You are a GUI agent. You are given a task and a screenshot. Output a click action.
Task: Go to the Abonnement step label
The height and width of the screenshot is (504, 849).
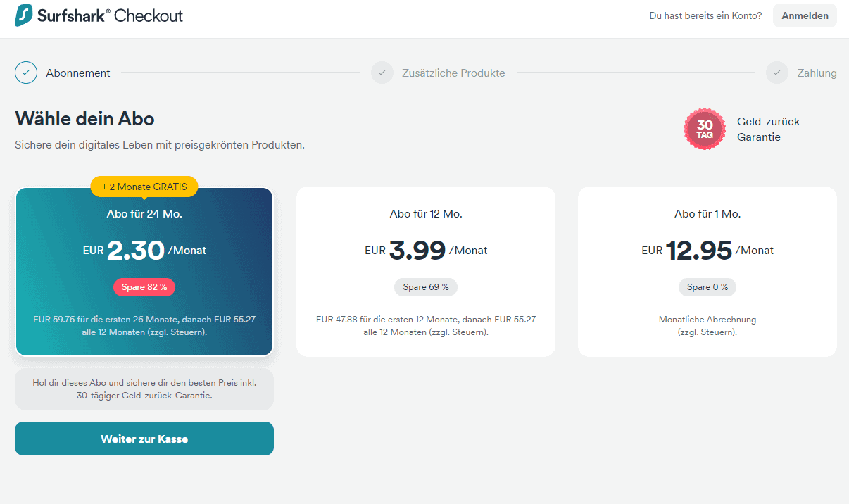(78, 73)
